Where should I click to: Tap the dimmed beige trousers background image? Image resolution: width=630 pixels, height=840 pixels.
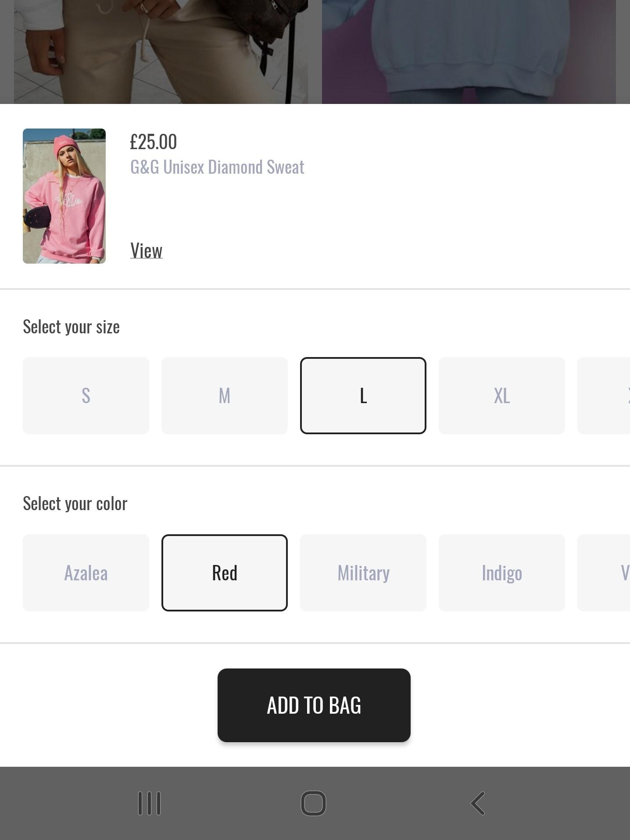point(161,52)
